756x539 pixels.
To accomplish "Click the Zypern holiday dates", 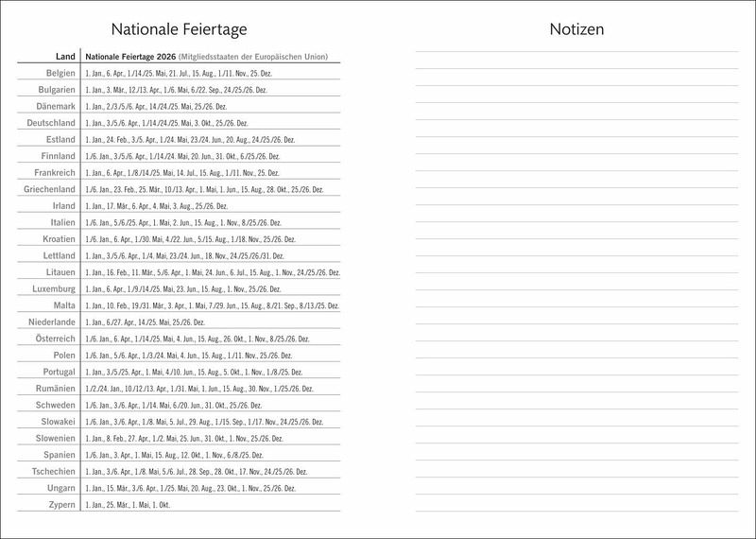I will [x=128, y=505].
